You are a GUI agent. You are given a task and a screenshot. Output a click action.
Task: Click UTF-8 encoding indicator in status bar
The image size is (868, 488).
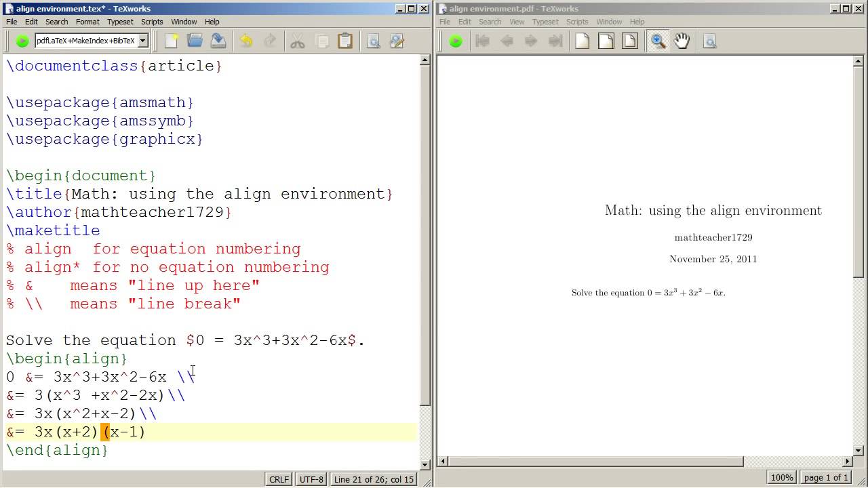[311, 479]
